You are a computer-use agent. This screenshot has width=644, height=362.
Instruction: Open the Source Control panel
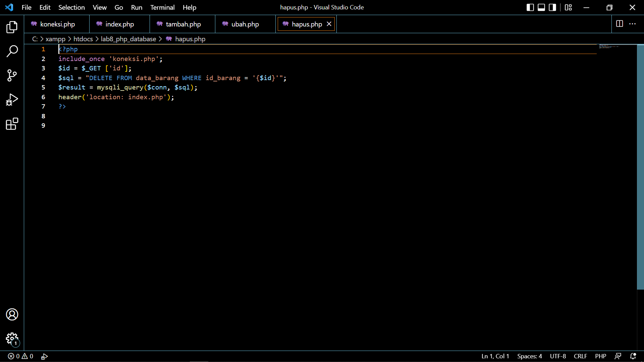coord(12,75)
